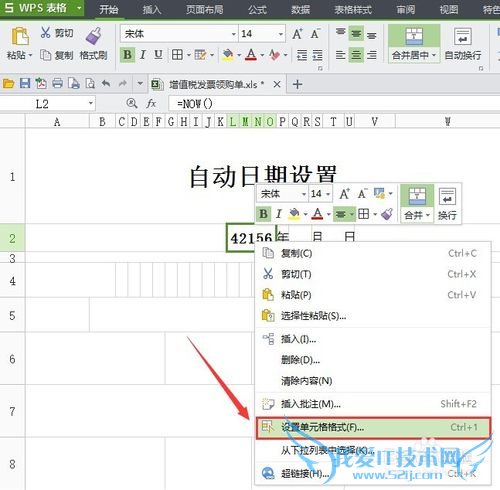500x490 pixels.
Task: Decrease indent in ribbon
Action: [x=302, y=55]
